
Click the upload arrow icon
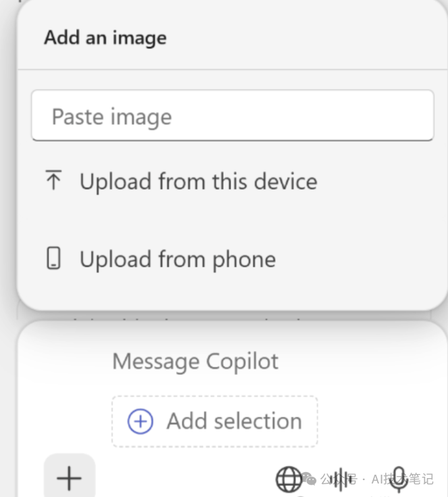(x=53, y=180)
